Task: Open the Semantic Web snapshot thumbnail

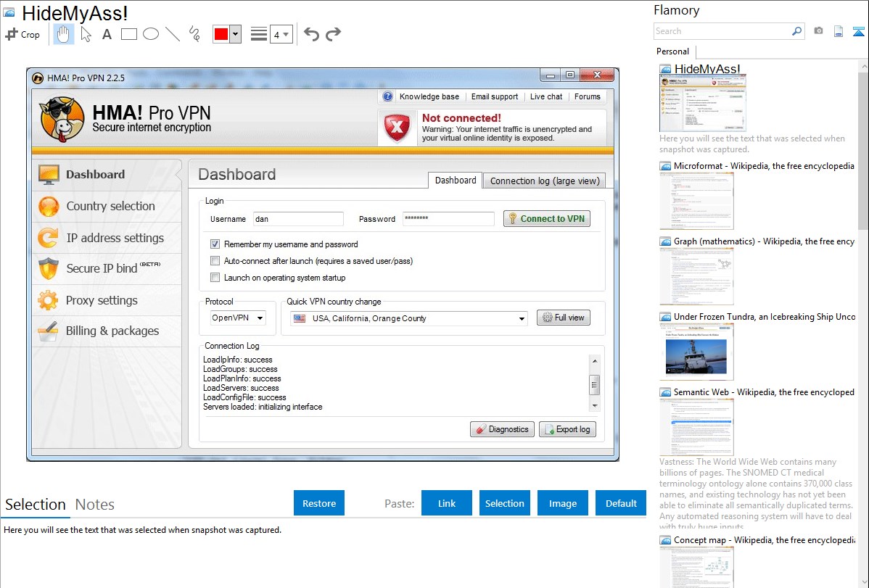Action: [696, 427]
